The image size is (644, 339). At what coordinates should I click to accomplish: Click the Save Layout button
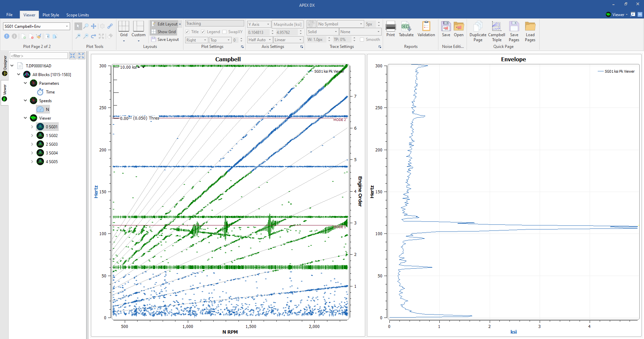[165, 40]
